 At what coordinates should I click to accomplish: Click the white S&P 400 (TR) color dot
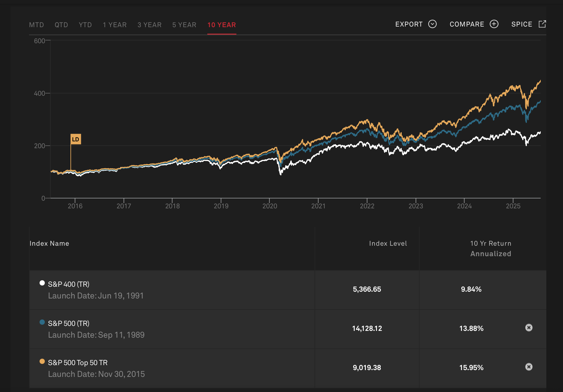pos(42,283)
